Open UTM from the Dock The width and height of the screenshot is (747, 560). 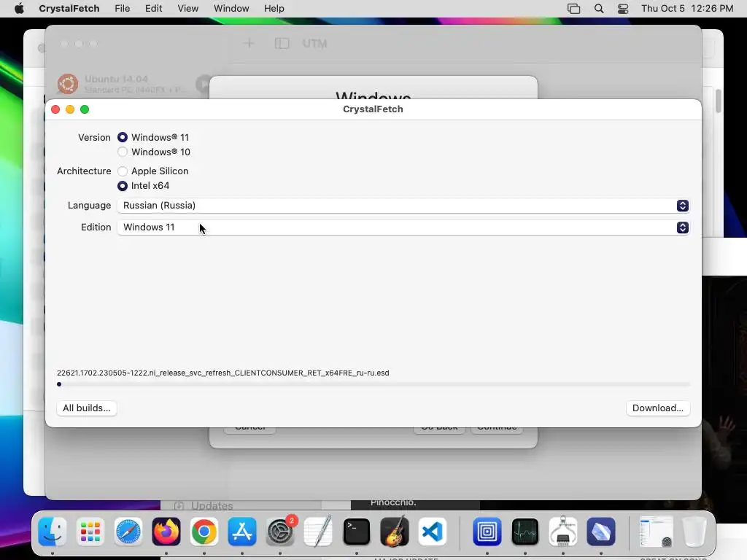pyautogui.click(x=487, y=532)
